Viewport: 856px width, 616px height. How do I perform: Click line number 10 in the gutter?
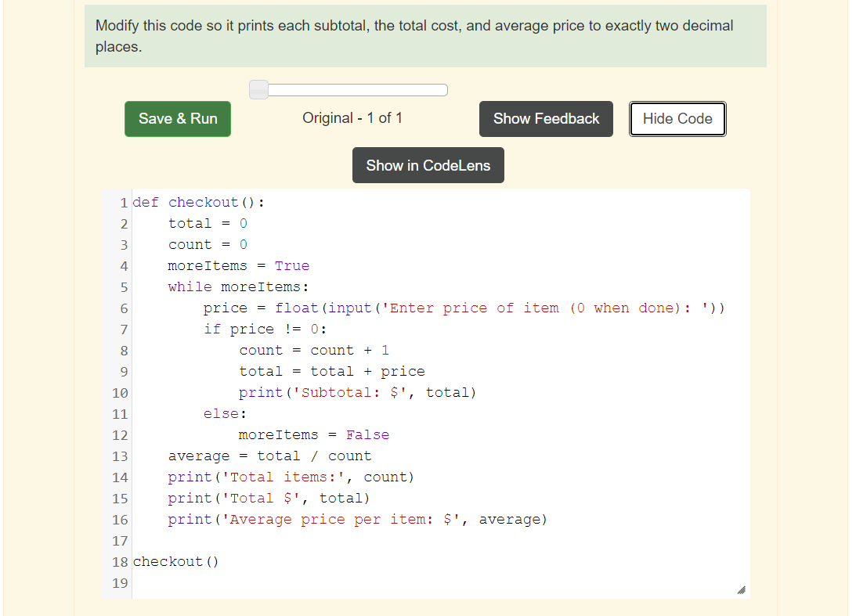[x=119, y=392]
